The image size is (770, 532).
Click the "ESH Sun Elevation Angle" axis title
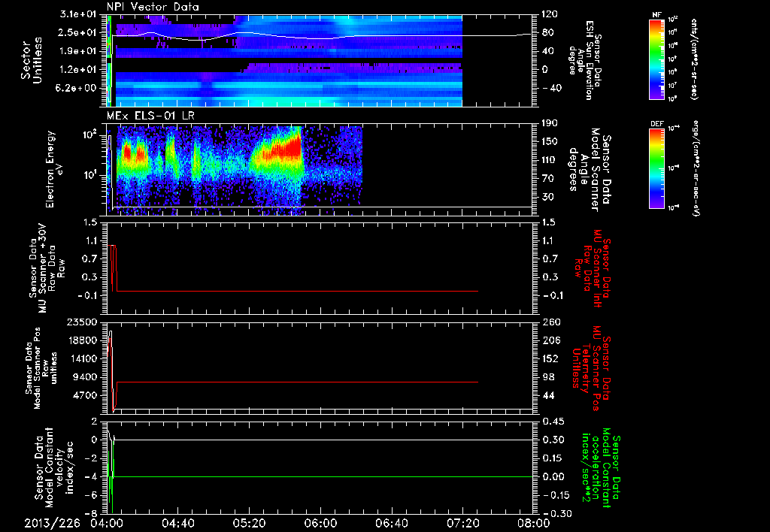(584, 60)
